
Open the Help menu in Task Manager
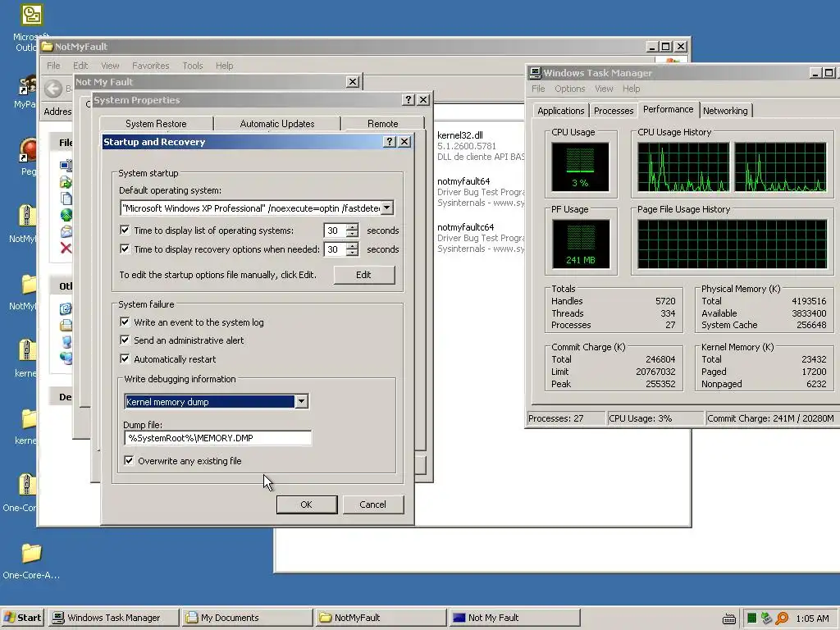[631, 89]
